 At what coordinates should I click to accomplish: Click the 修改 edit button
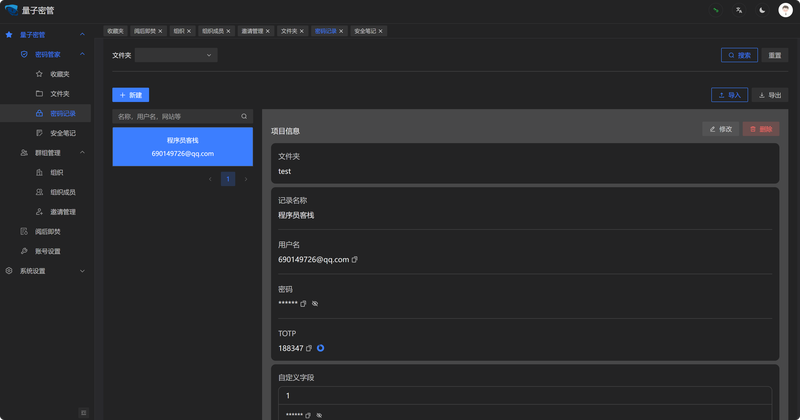[x=720, y=129]
